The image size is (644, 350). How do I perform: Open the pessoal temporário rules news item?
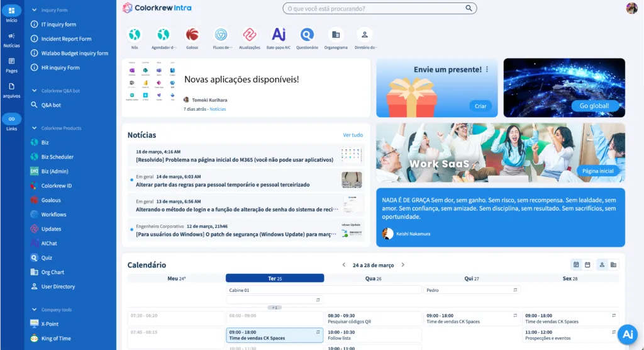pos(247,181)
